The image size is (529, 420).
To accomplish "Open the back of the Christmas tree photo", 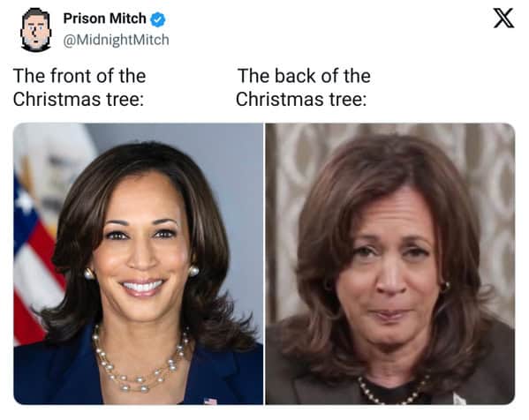I will coord(390,264).
